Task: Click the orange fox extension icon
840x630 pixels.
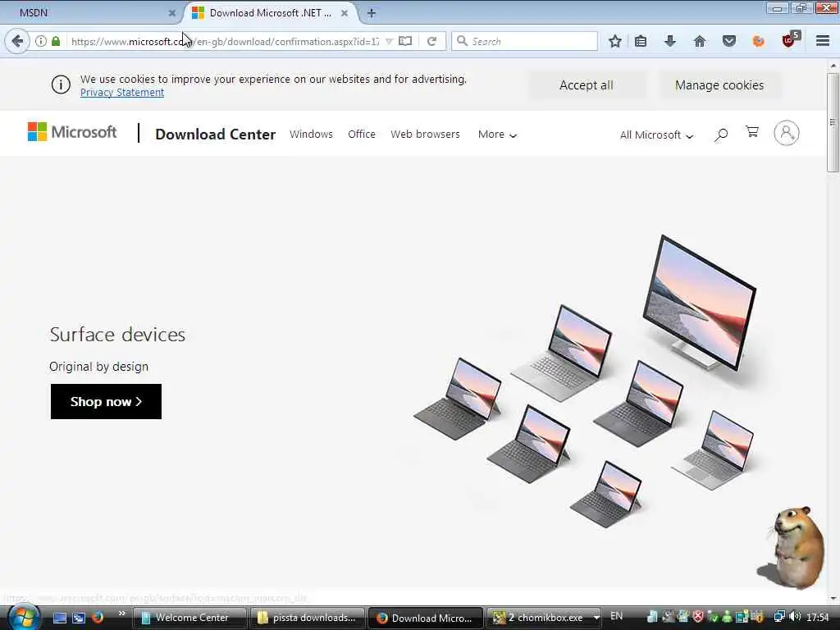Action: click(x=759, y=41)
